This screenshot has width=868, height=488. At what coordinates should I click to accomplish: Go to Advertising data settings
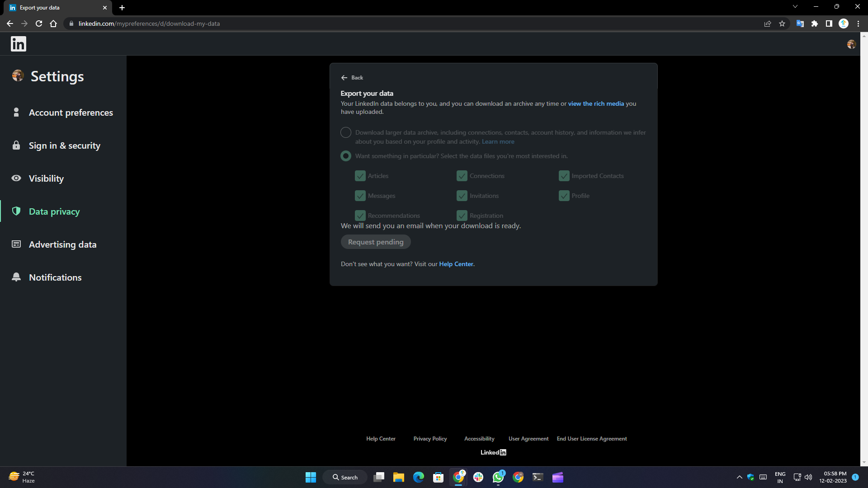point(63,244)
